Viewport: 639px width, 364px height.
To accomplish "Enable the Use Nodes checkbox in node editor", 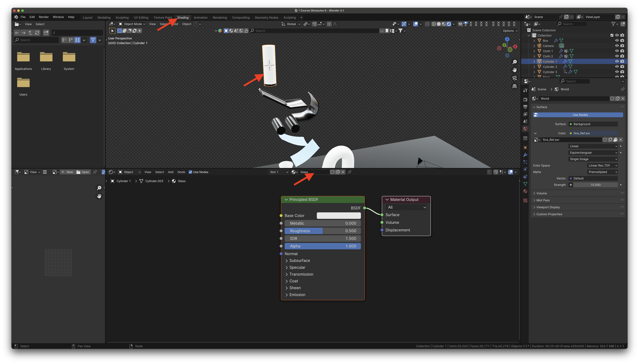I will click(x=190, y=172).
